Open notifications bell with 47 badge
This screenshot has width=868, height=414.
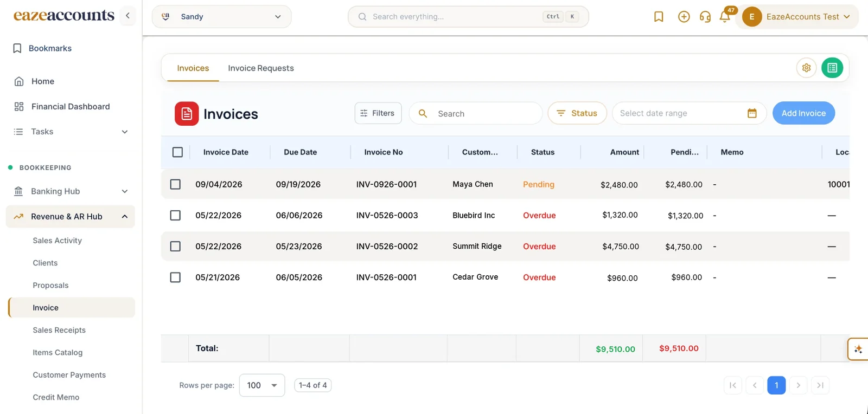pyautogui.click(x=725, y=17)
